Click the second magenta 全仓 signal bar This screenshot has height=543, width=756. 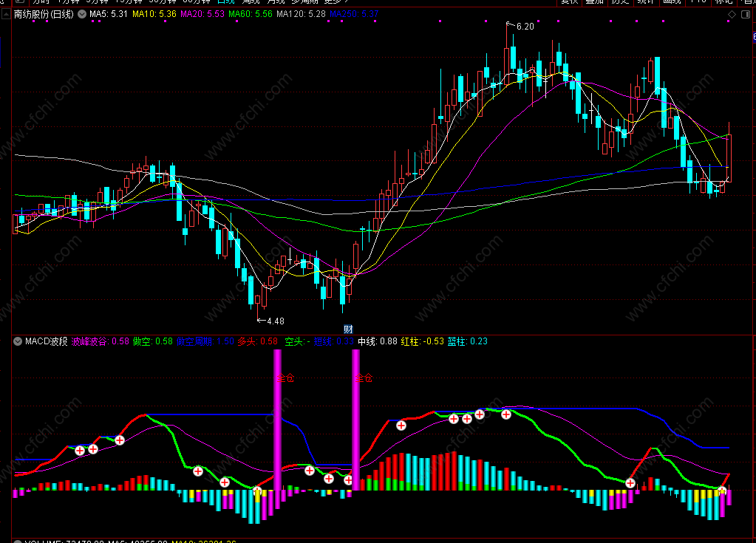[355, 420]
